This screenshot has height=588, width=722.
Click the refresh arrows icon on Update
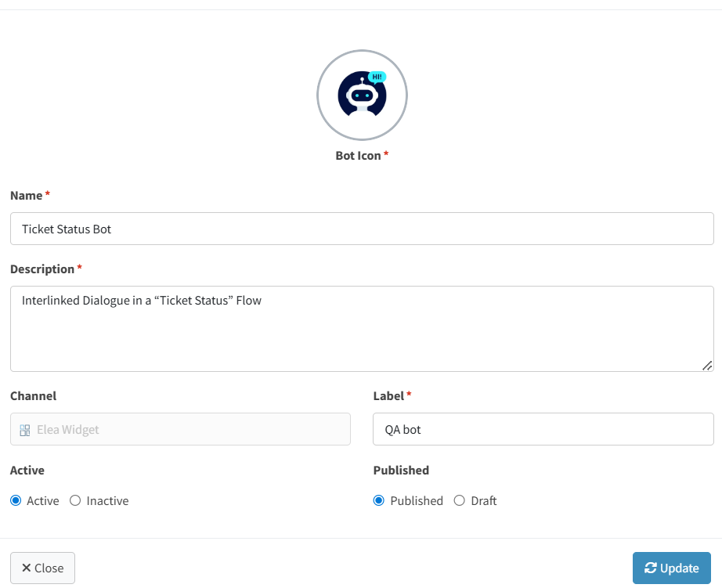click(x=650, y=568)
